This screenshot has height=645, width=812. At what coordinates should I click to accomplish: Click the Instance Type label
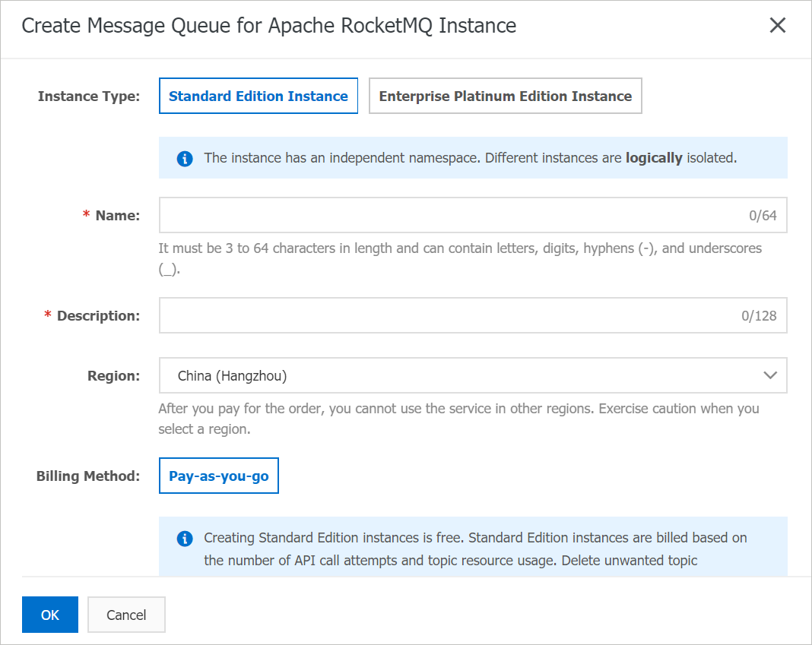click(89, 96)
